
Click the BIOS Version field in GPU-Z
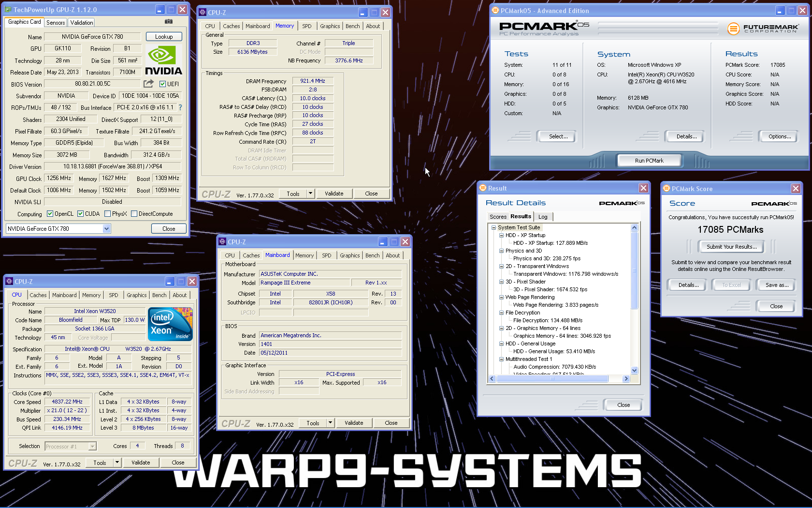[x=92, y=84]
